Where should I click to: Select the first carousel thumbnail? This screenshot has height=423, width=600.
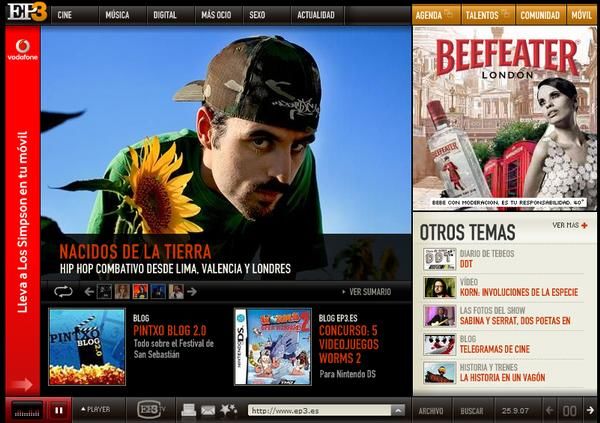[x=104, y=292]
